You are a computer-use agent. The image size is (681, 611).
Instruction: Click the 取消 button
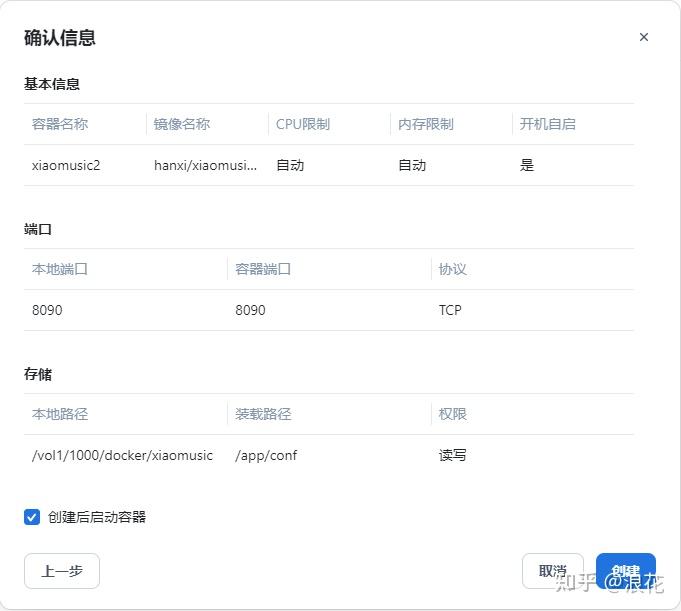pos(552,571)
